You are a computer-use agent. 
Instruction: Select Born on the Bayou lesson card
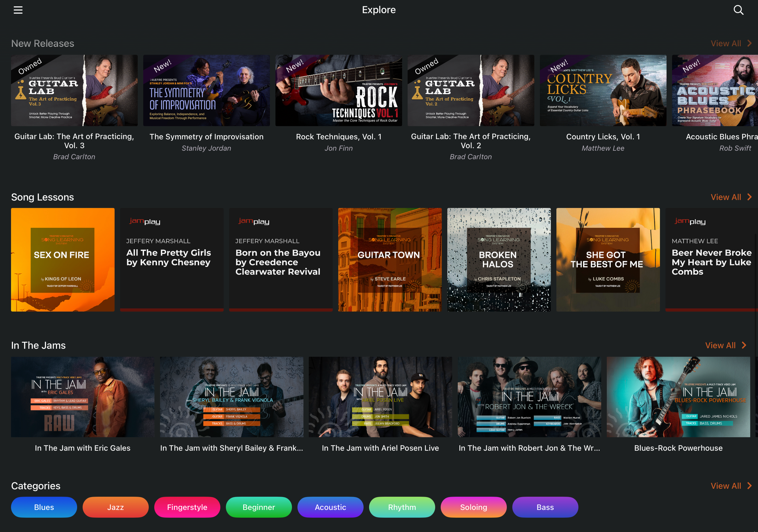coord(281,260)
